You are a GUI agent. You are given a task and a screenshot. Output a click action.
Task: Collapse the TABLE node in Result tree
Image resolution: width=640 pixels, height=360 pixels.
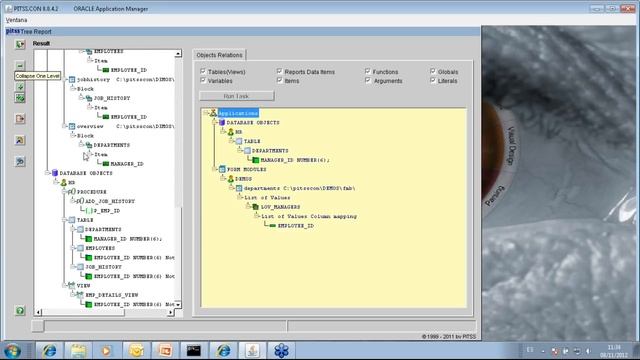point(64,220)
